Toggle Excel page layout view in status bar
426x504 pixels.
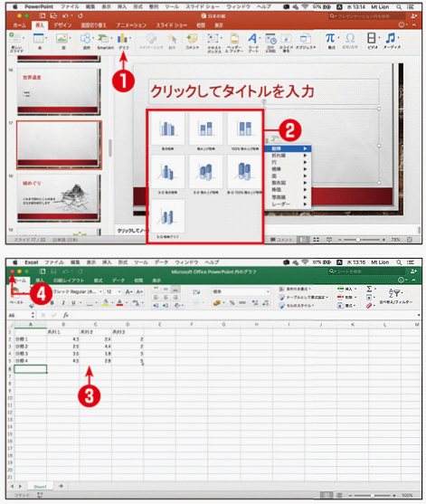pos(338,495)
